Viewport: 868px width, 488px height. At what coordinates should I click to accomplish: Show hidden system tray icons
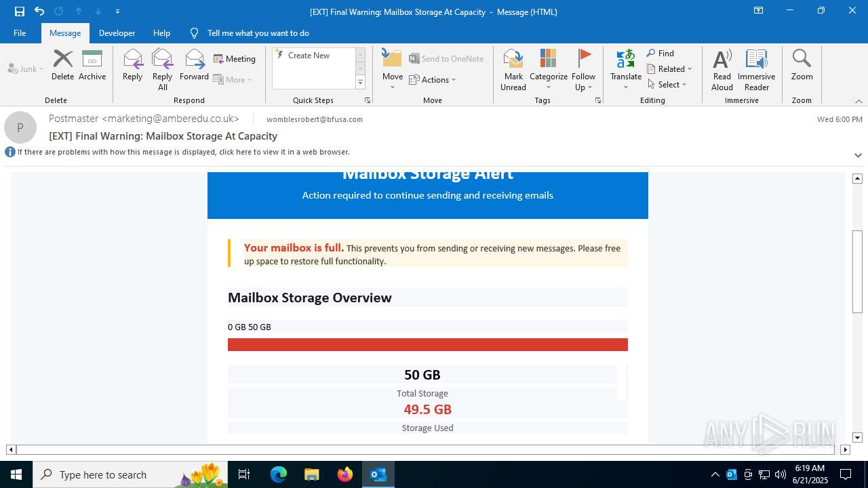715,474
